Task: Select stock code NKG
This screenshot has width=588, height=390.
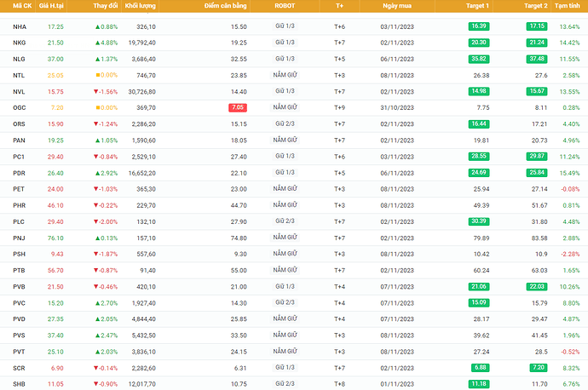Action: click(x=20, y=43)
